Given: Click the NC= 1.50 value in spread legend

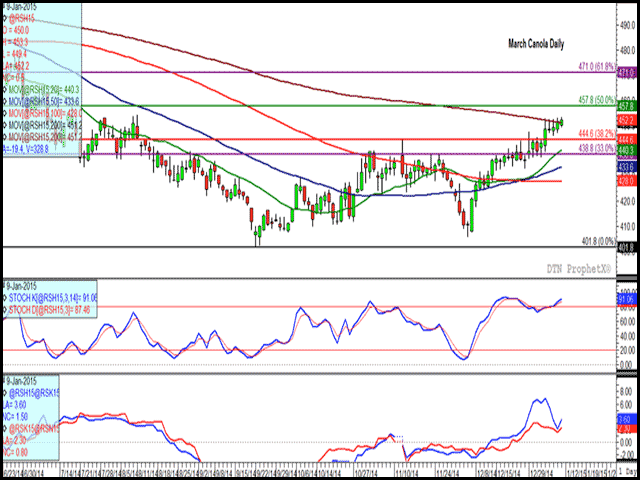Looking at the screenshot, I should coord(16,416).
